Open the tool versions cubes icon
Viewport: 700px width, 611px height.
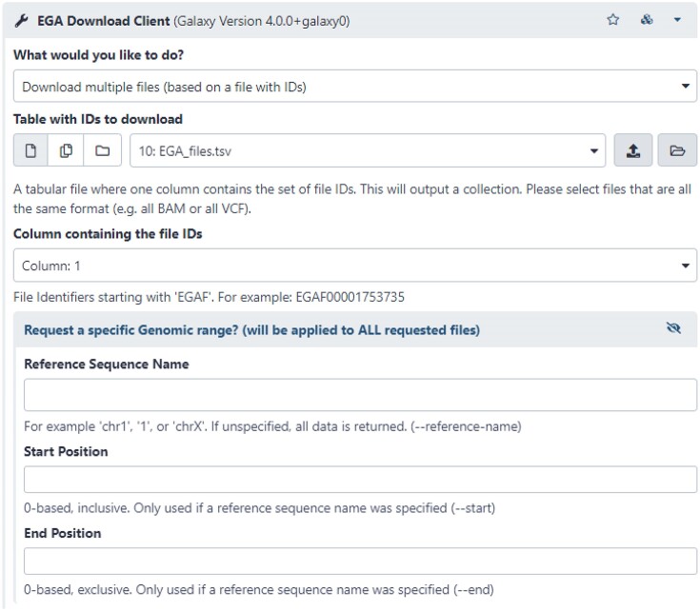(647, 20)
